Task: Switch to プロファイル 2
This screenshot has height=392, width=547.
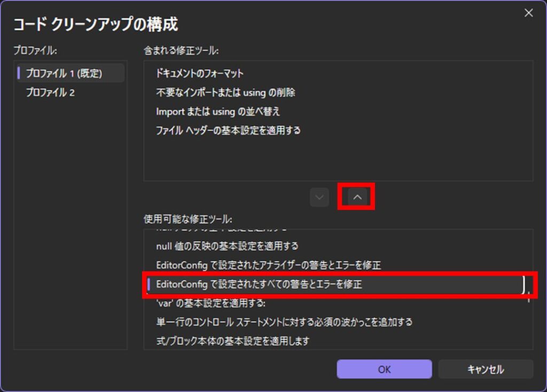Action: click(51, 92)
